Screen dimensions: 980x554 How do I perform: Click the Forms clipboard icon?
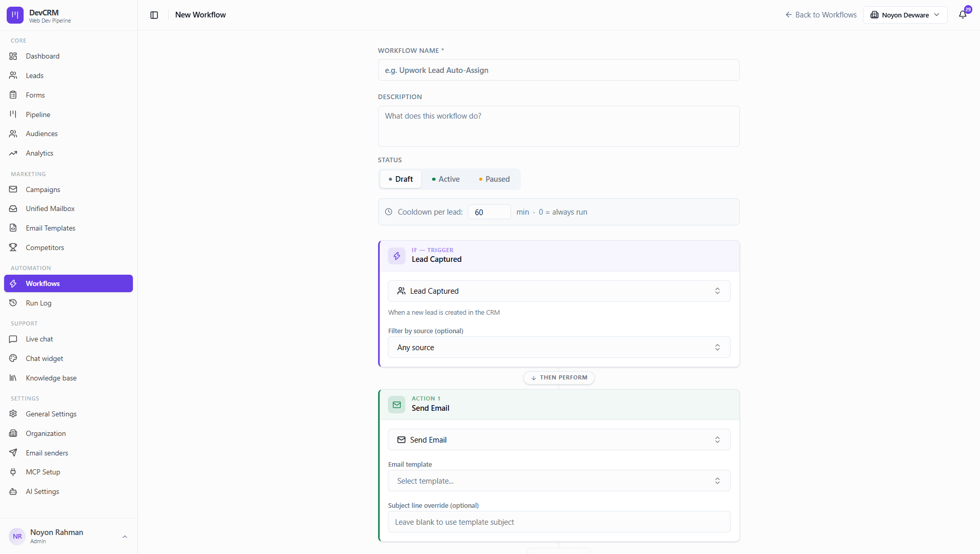pos(13,95)
